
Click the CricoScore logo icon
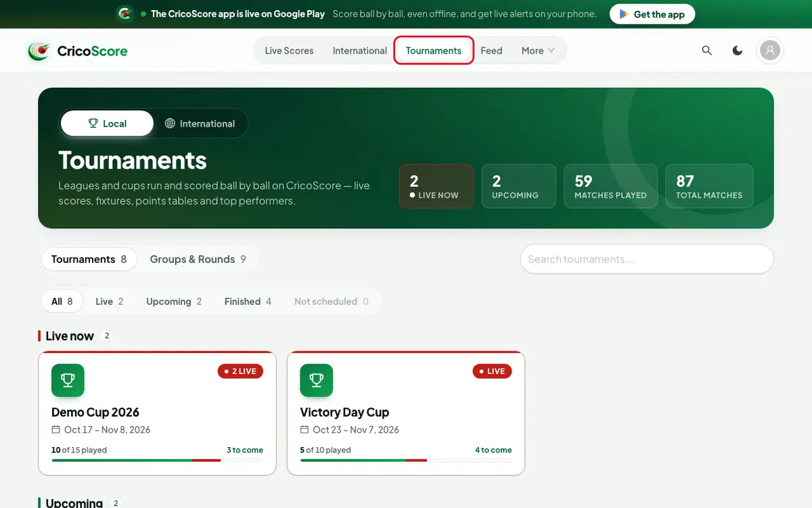tap(39, 51)
